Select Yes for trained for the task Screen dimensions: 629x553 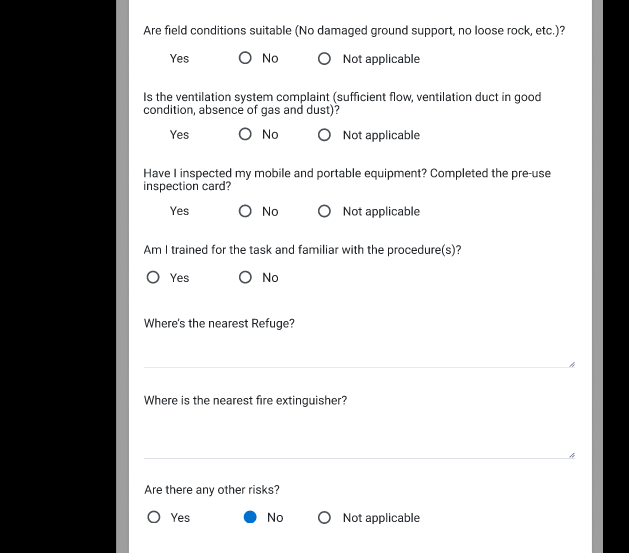coord(153,277)
